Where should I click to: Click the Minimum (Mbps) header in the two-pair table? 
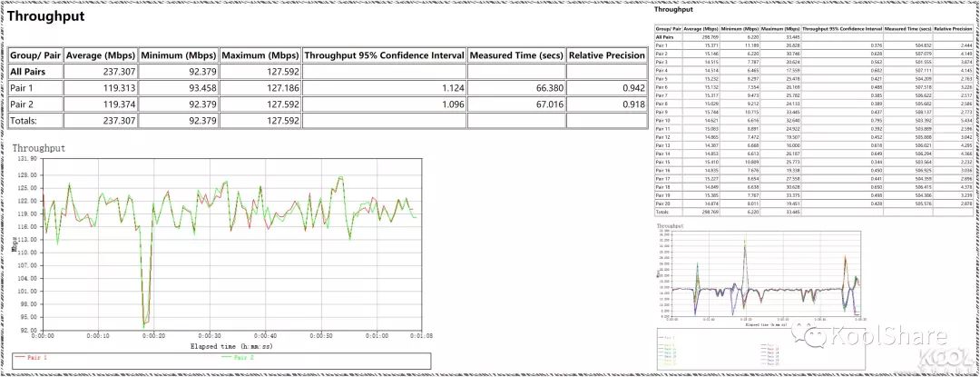178,55
